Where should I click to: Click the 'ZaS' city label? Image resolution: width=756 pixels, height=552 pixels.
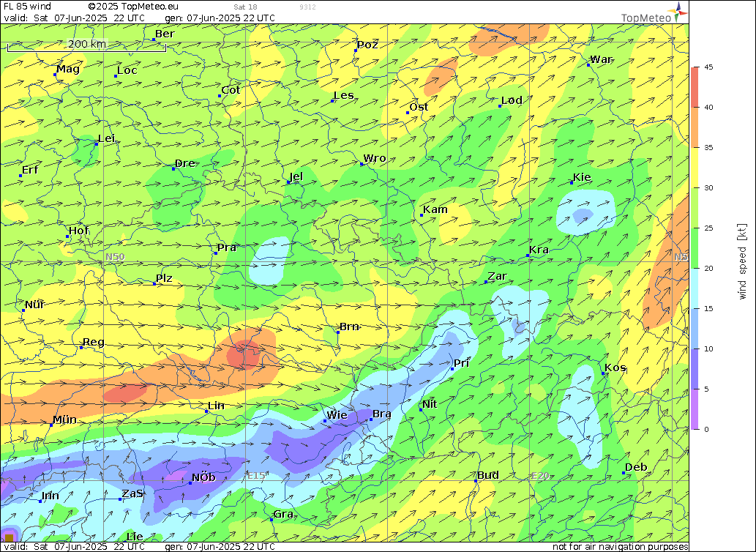[x=132, y=494]
